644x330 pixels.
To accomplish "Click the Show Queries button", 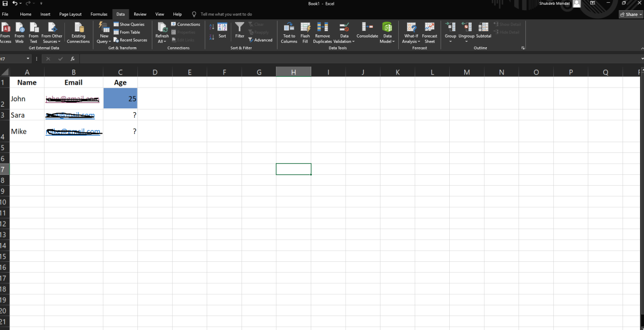I will pyautogui.click(x=129, y=25).
